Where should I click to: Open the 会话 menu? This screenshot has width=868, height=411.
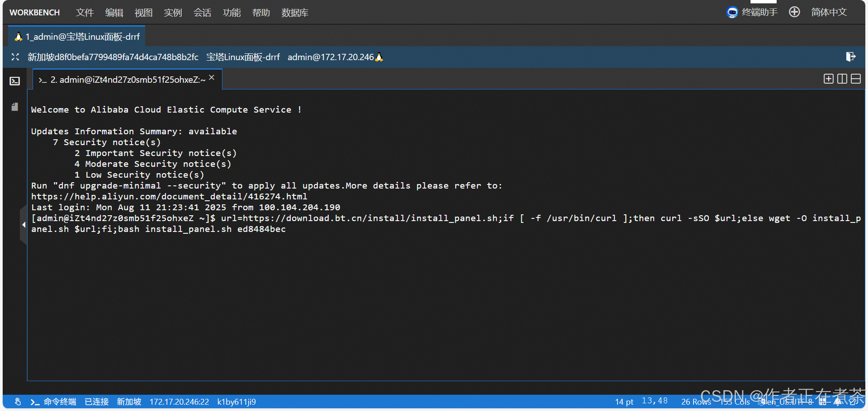(x=202, y=13)
